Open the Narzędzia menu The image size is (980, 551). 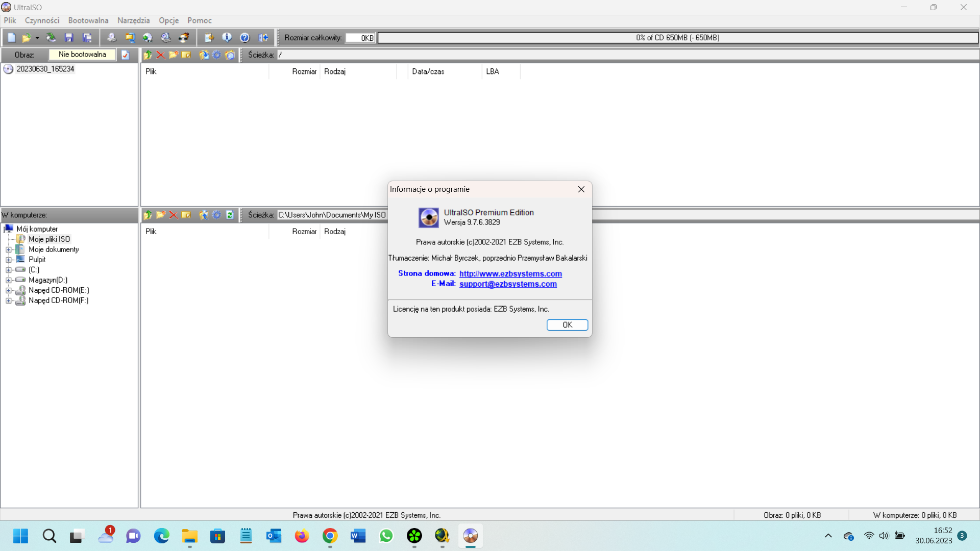(134, 20)
